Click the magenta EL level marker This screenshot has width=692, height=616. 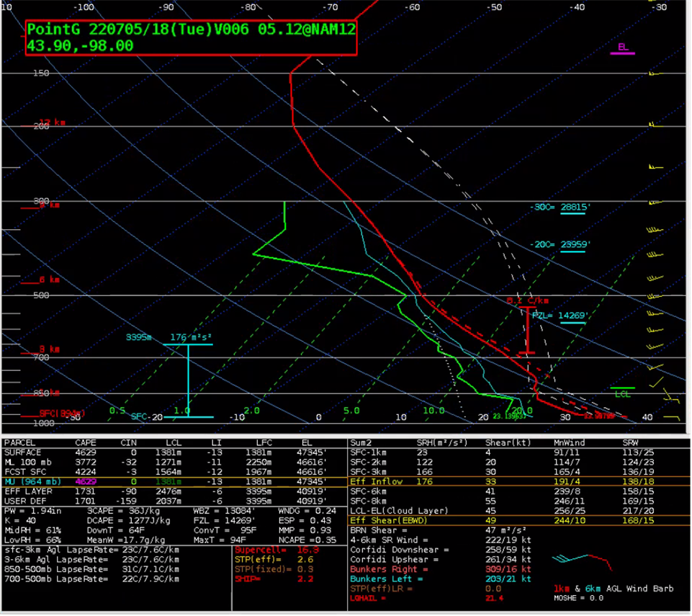(x=622, y=48)
